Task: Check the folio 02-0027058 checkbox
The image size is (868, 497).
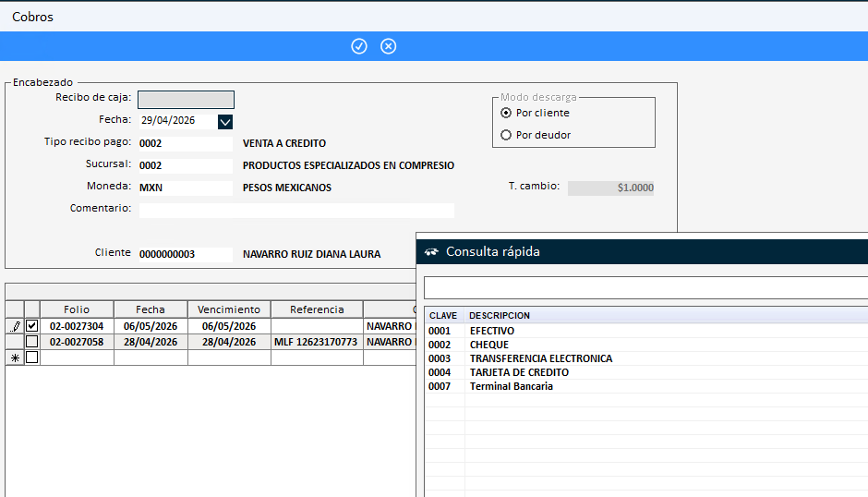Action: click(x=32, y=341)
